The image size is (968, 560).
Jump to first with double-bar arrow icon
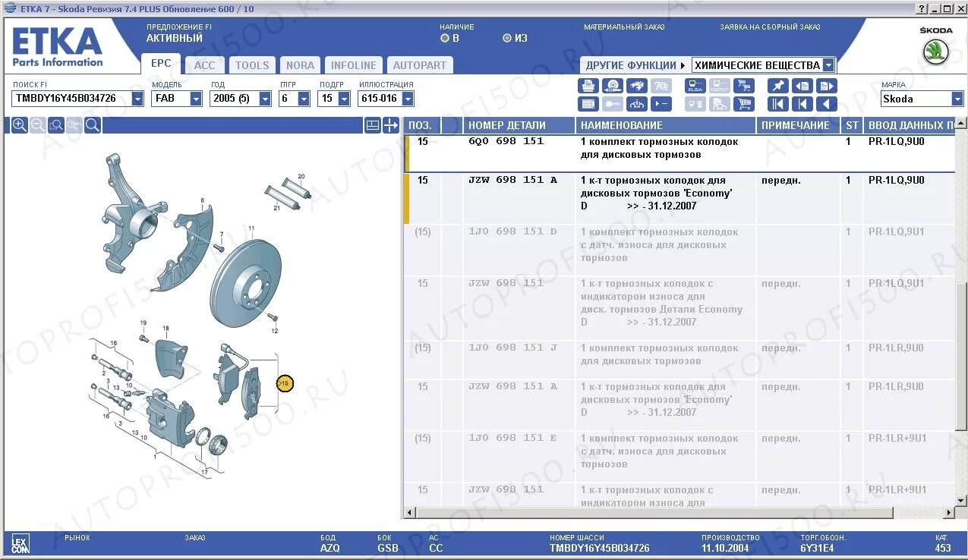tap(777, 105)
